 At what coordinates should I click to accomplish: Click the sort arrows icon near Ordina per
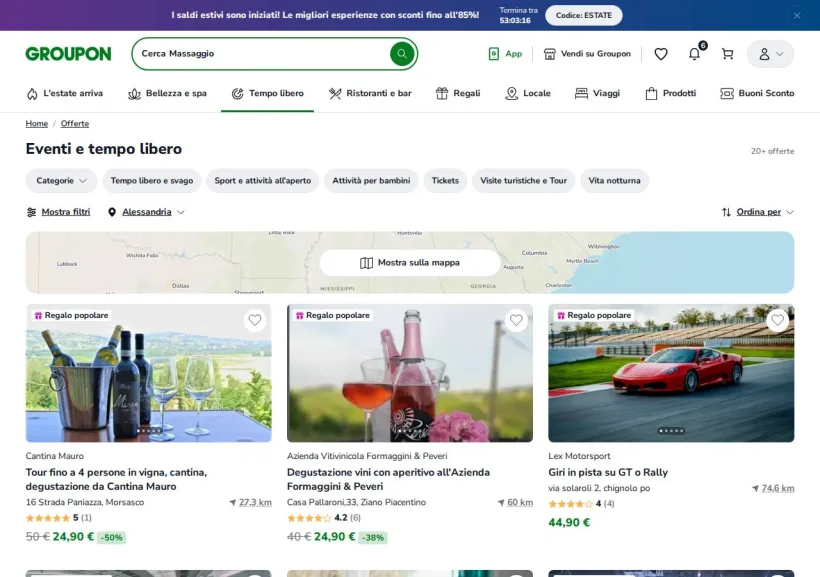[x=726, y=212]
